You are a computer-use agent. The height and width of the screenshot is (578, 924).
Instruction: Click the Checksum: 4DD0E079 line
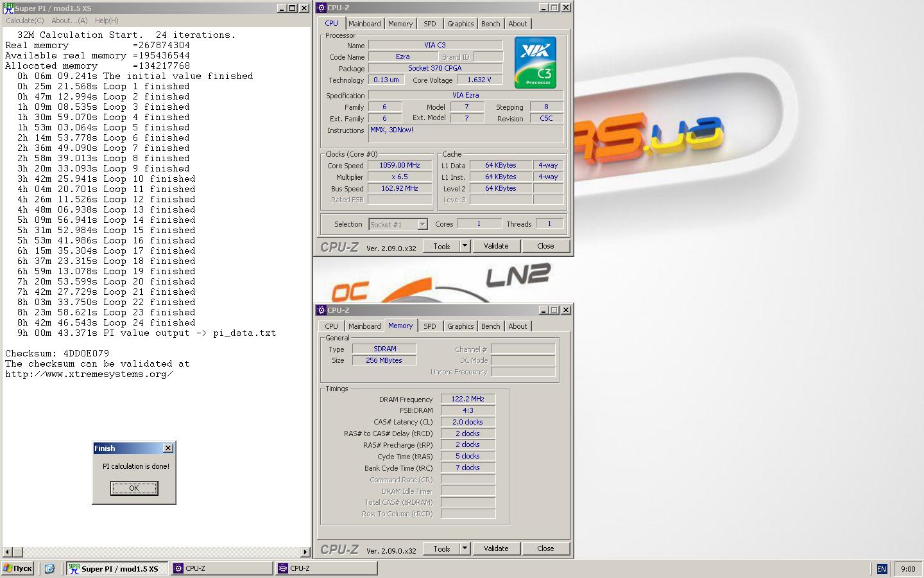[57, 353]
